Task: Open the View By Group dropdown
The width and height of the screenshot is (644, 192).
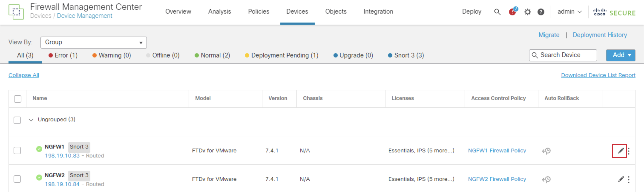Action: (93, 42)
